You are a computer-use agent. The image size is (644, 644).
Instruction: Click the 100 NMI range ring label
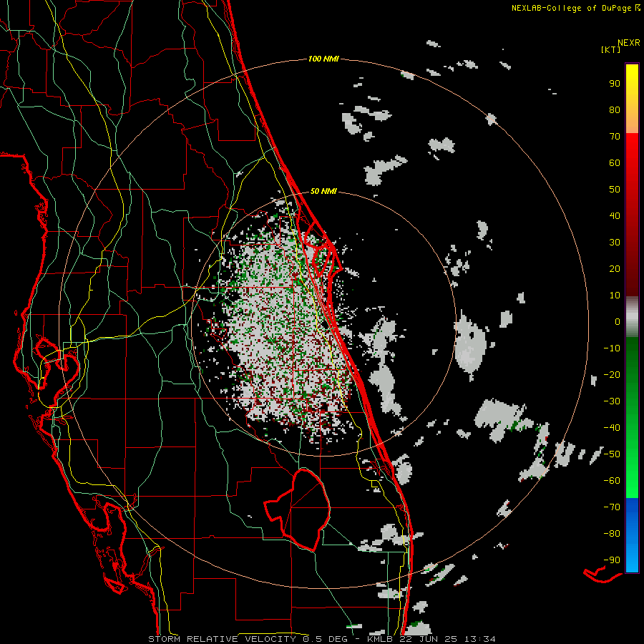coord(323,59)
